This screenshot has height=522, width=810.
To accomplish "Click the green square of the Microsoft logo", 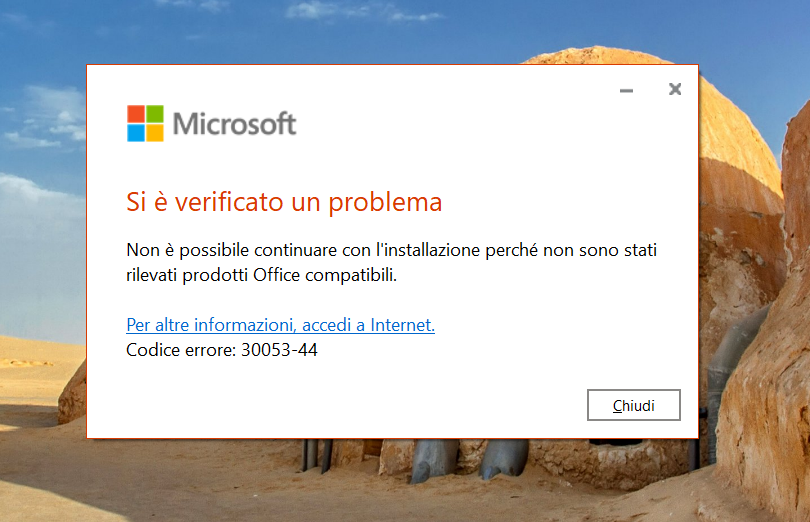I will [154, 113].
